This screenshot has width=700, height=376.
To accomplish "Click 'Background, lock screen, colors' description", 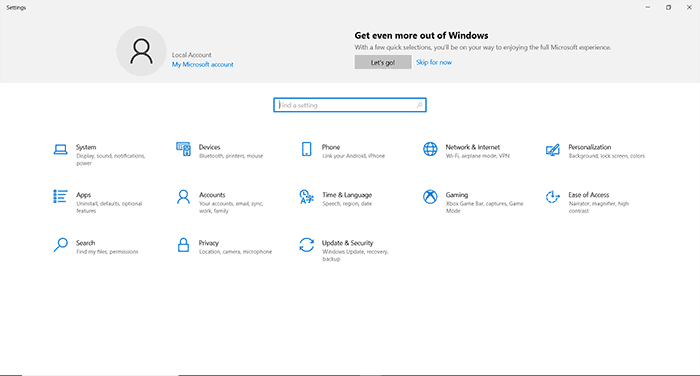I will pos(607,156).
